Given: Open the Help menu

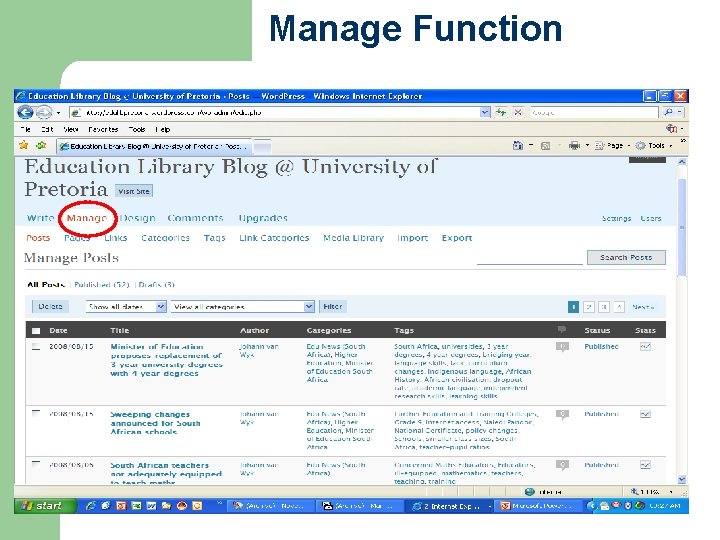Looking at the screenshot, I should click(163, 129).
